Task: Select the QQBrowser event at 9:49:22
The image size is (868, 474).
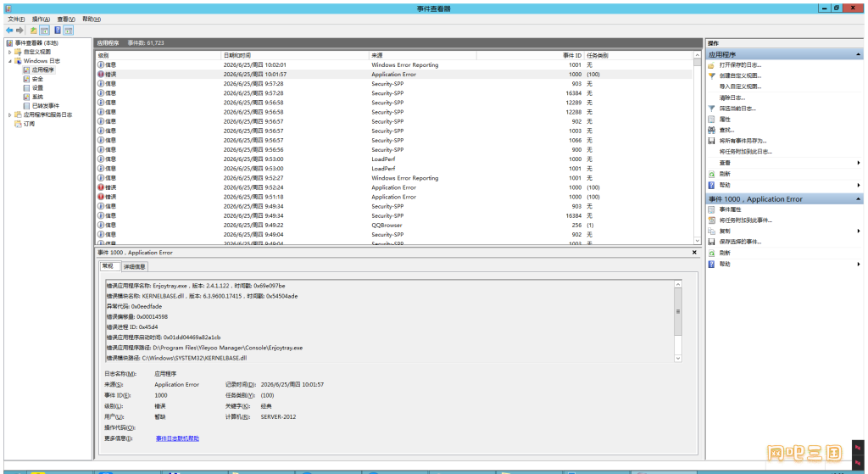Action: pos(393,225)
